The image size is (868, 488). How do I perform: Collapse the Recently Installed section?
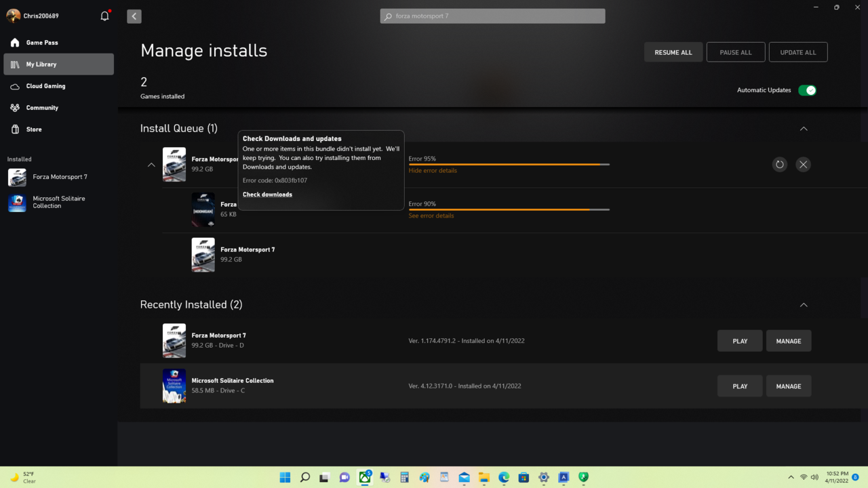click(x=804, y=305)
